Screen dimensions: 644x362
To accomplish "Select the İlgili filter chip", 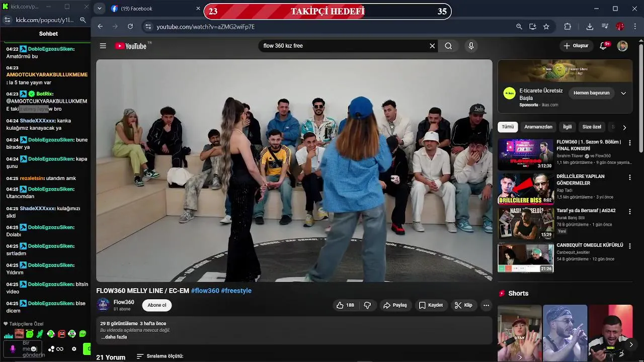I will tap(568, 127).
